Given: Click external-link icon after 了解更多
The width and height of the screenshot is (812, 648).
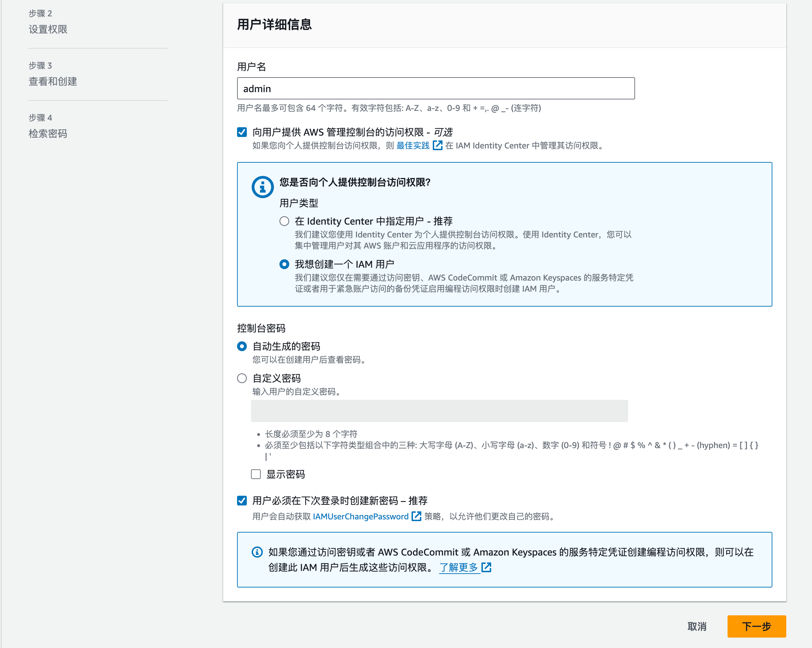Looking at the screenshot, I should (x=486, y=567).
